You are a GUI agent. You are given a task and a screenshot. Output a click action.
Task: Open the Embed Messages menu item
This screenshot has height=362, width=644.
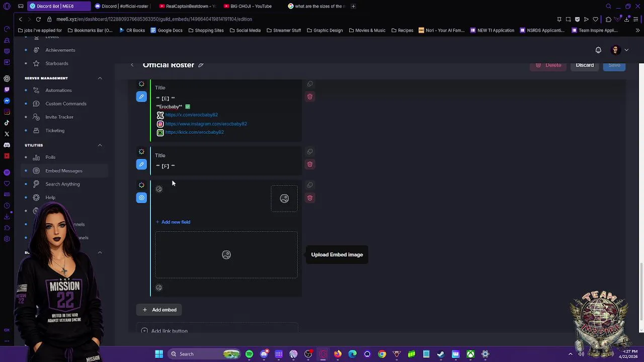point(64,170)
